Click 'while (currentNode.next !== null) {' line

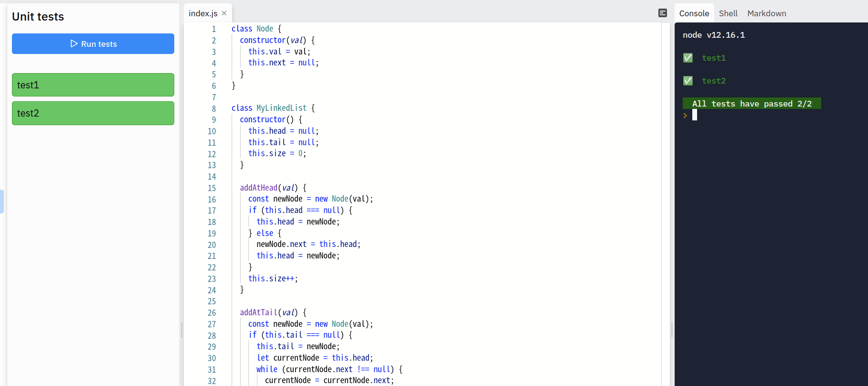329,369
